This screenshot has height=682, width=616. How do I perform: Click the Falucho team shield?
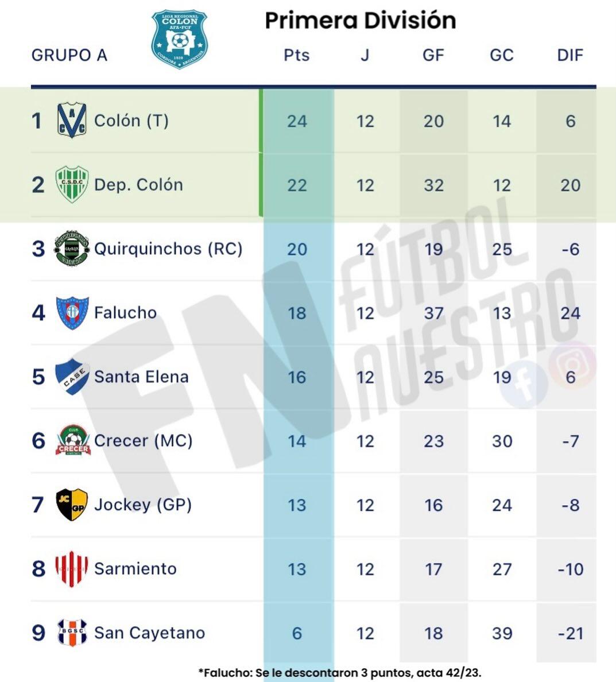pyautogui.click(x=72, y=312)
